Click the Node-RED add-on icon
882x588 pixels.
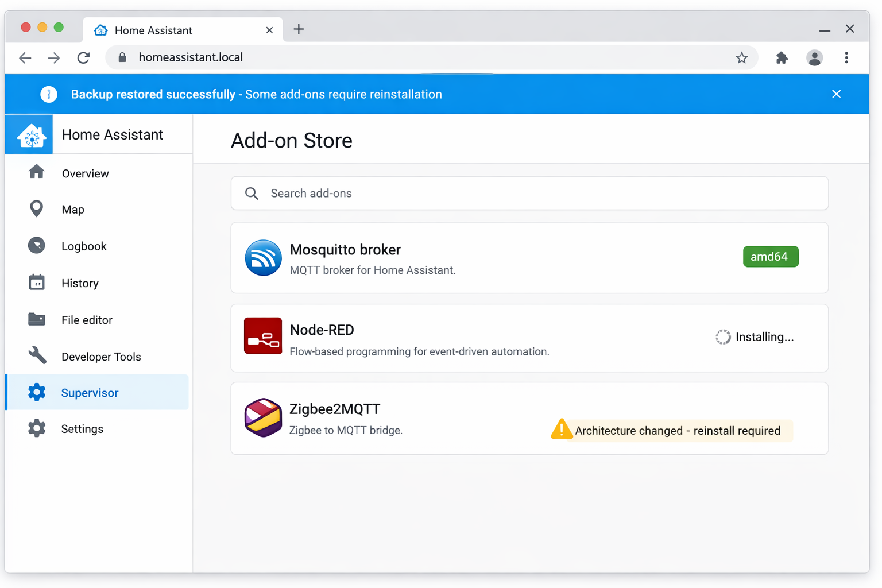263,336
